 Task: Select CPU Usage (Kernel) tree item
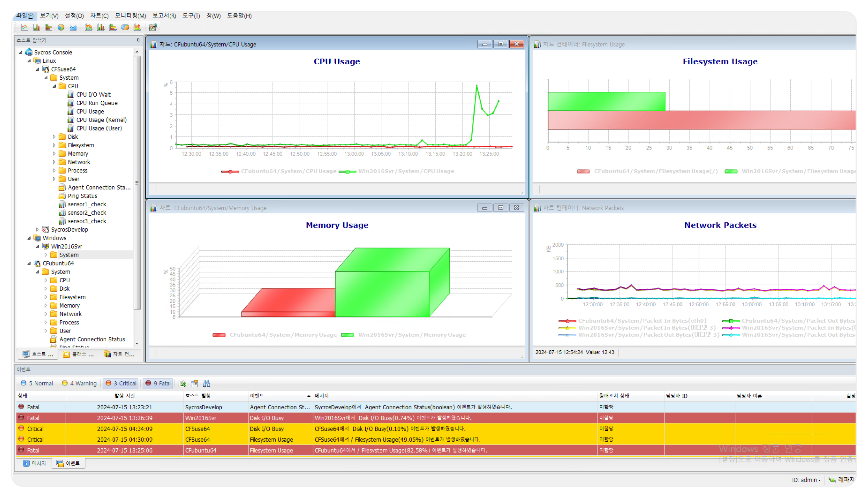[101, 120]
